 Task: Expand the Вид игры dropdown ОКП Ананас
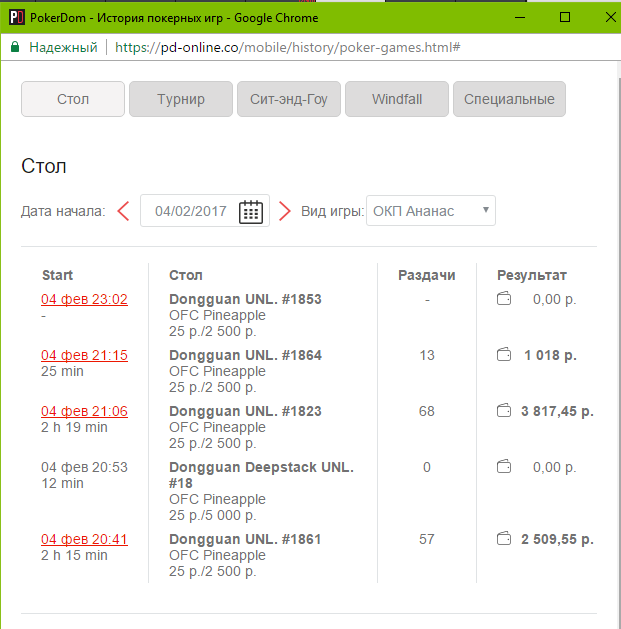point(431,211)
